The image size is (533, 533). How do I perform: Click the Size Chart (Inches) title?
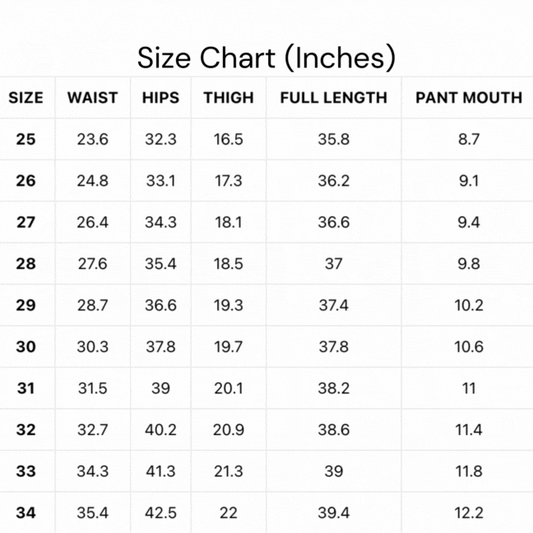[x=266, y=58]
